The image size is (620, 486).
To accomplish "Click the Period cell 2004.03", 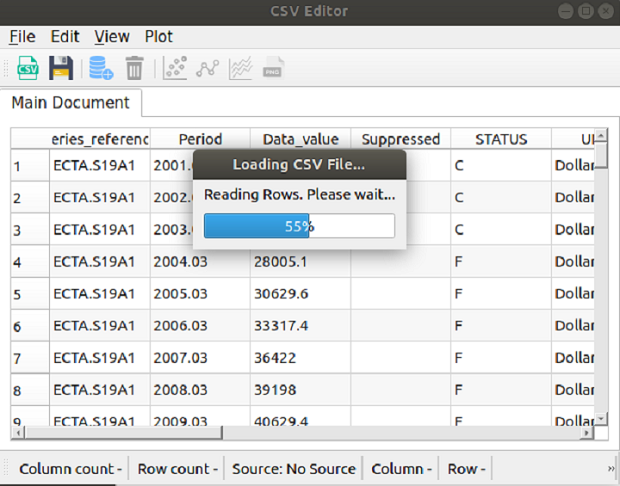I will click(x=200, y=262).
